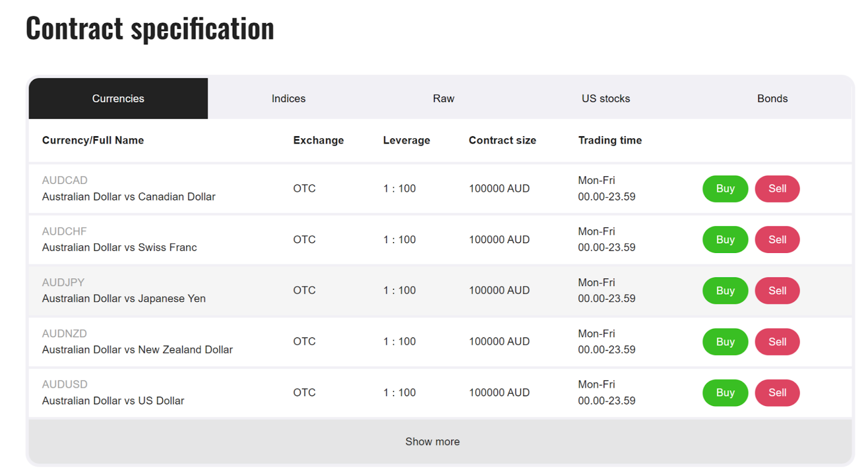Image resolution: width=868 pixels, height=470 pixels.
Task: Click Show more to load more currencies
Action: (x=440, y=441)
